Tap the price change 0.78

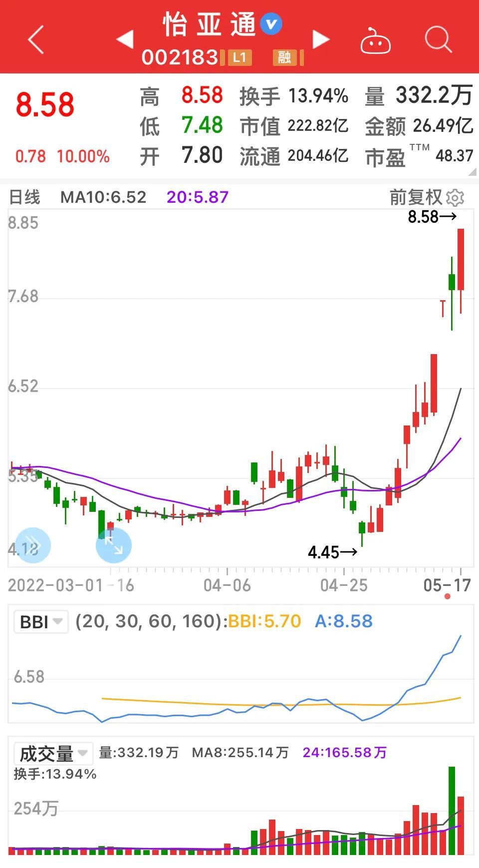(30, 156)
